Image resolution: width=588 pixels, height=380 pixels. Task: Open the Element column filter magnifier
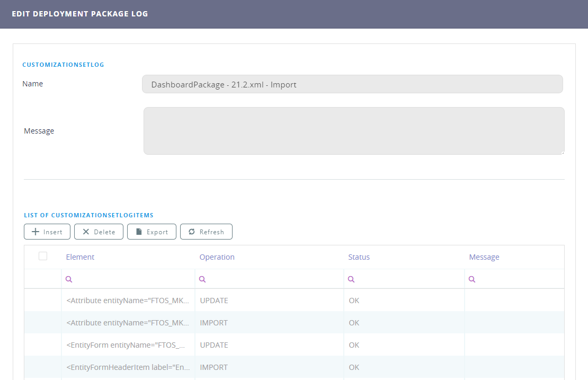(x=69, y=278)
